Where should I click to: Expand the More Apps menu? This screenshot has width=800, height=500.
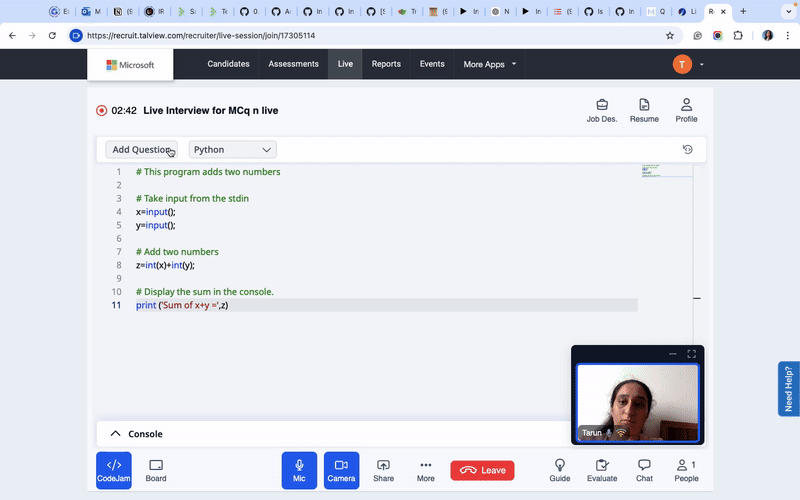[489, 64]
